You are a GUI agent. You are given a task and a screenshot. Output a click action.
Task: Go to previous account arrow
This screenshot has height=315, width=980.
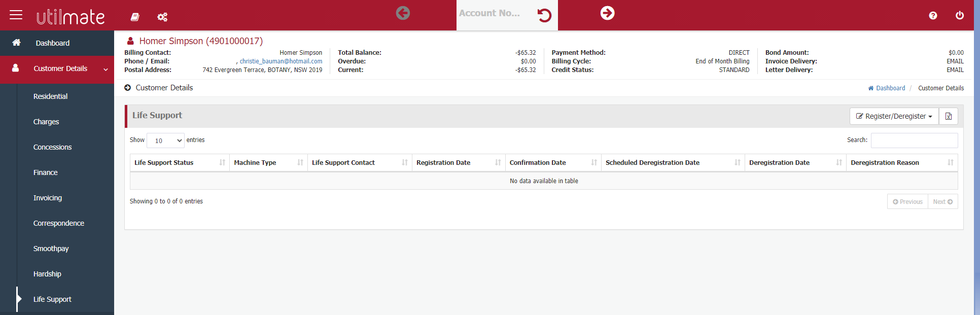tap(403, 13)
